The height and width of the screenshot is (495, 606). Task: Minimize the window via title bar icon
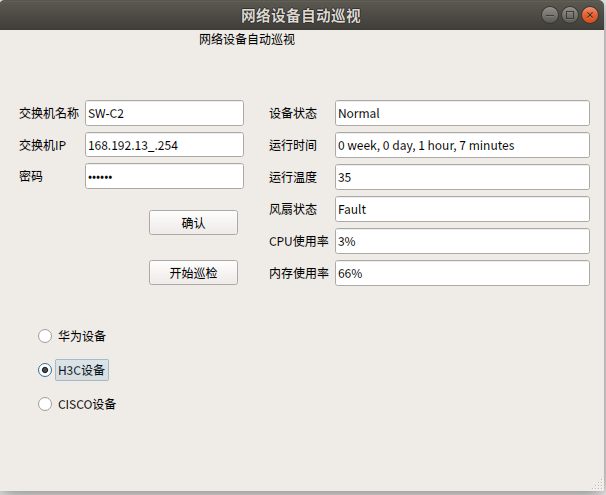(x=551, y=14)
